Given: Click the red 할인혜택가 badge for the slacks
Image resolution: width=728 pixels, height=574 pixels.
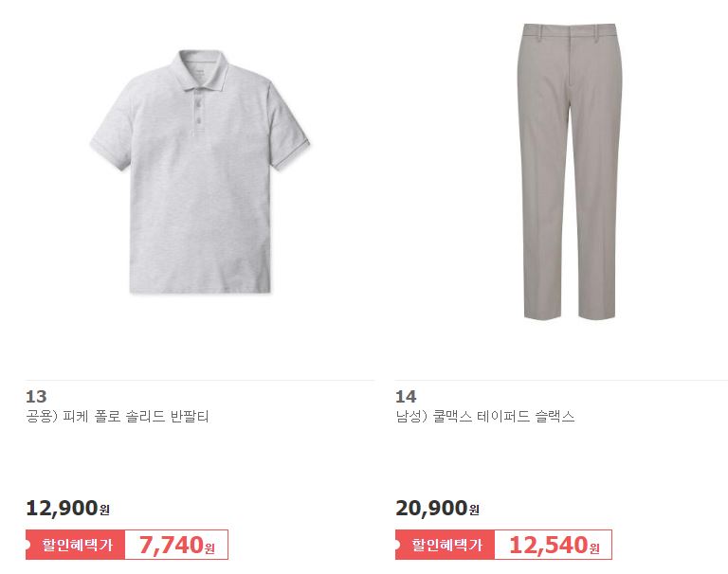Looking at the screenshot, I should coord(445,545).
